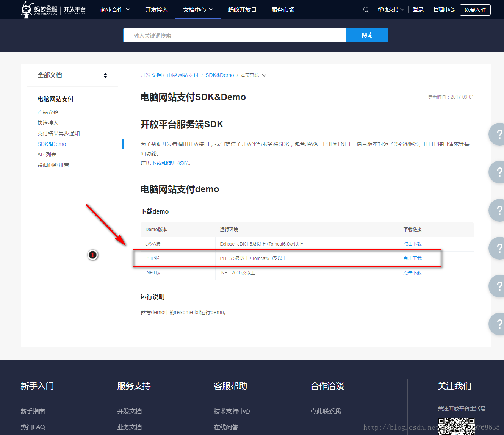The height and width of the screenshot is (435, 504).
Task: Select 快速接入 in the sidebar
Action: (48, 123)
